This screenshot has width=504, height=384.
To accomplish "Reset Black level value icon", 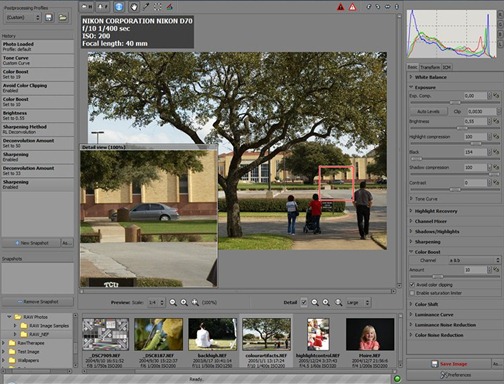I will point(497,152).
